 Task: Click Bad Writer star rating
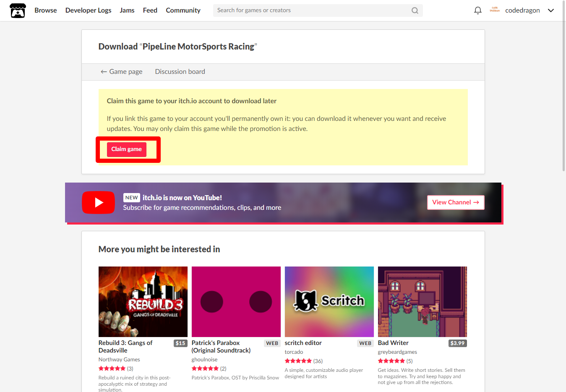click(391, 361)
